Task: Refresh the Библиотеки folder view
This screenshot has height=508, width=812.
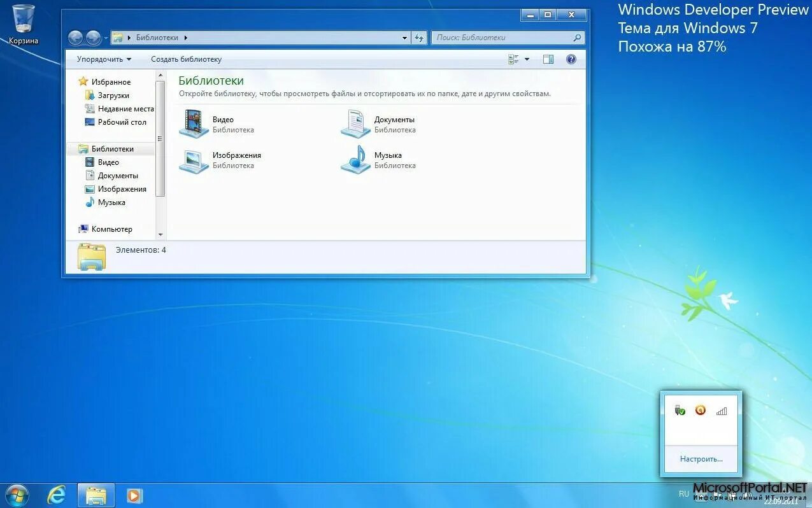Action: tap(419, 38)
